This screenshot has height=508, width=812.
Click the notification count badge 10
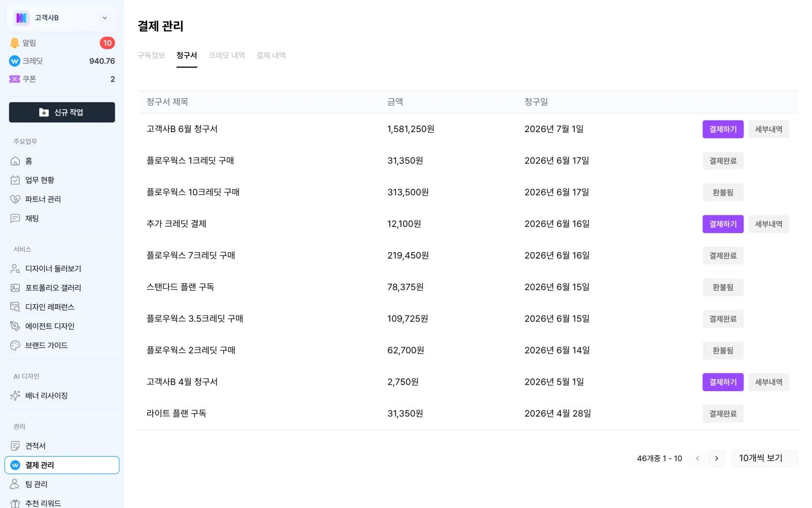107,43
